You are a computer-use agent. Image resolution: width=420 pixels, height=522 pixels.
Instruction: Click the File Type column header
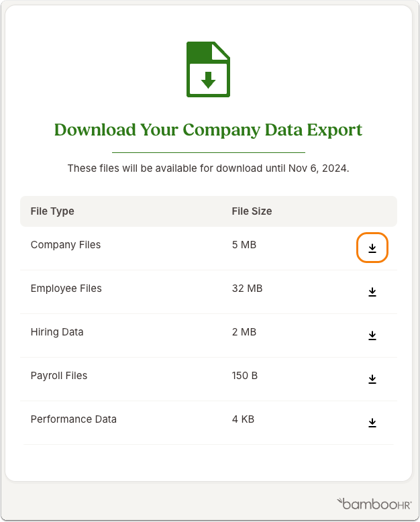(52, 211)
